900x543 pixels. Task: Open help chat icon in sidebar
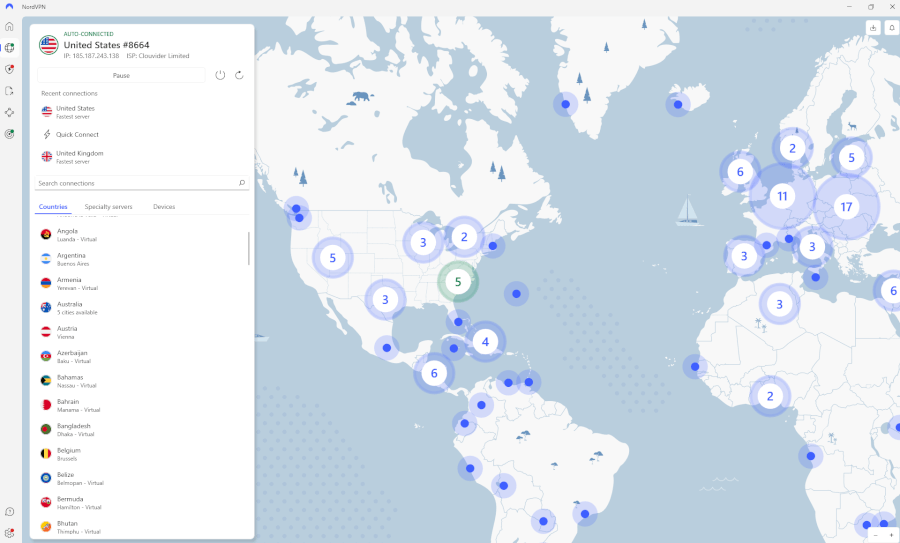click(9, 512)
